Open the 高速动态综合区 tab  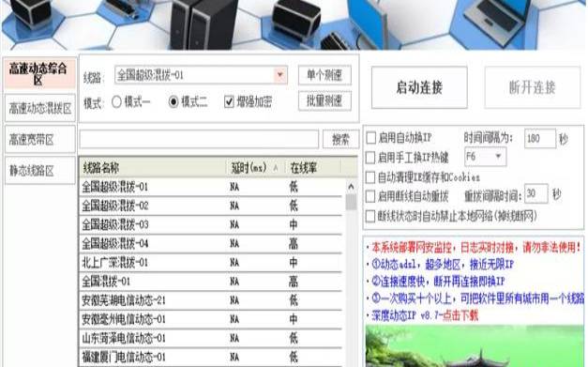pos(40,73)
